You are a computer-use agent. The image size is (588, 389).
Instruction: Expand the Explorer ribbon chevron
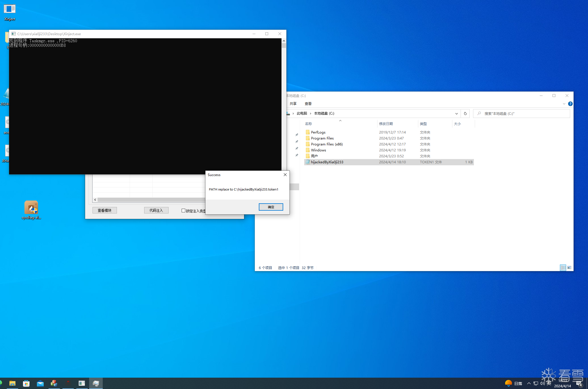tap(564, 104)
